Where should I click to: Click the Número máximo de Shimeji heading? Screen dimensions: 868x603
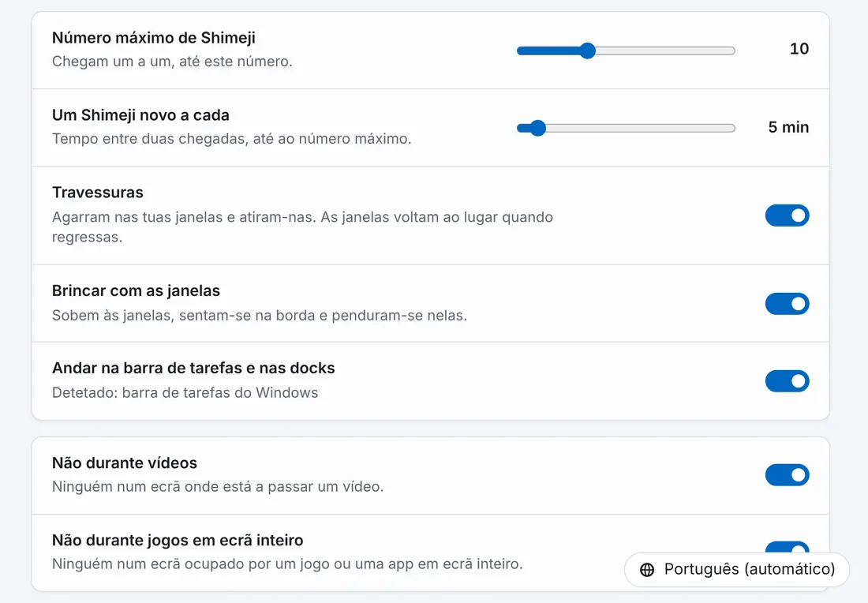point(154,38)
